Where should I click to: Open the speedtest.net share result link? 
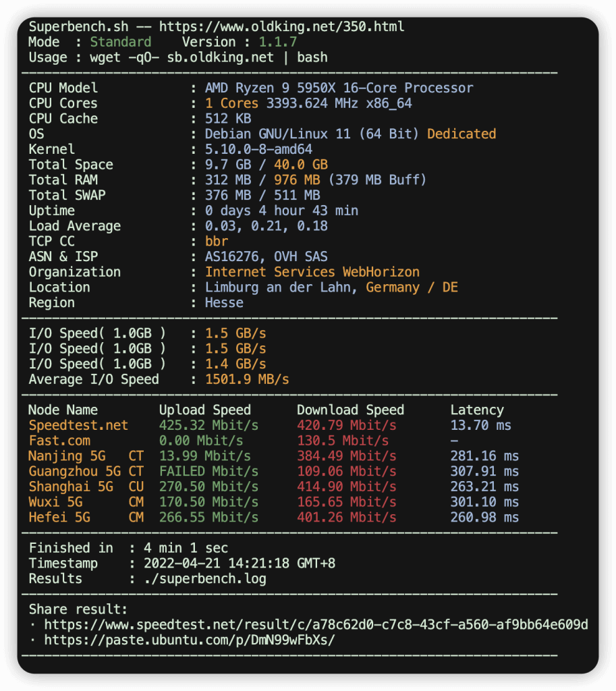[x=316, y=625]
